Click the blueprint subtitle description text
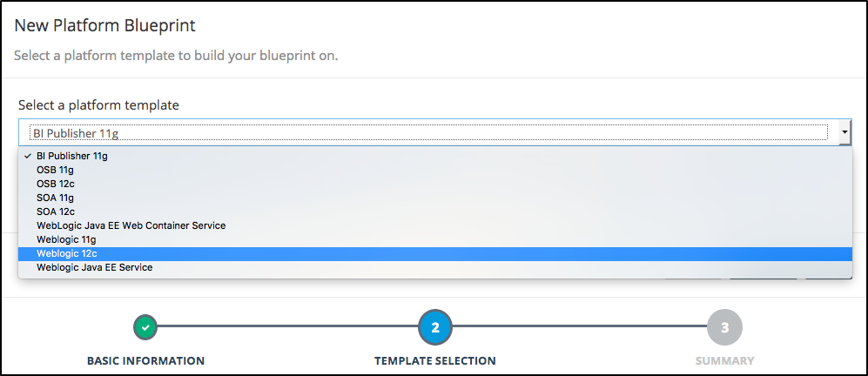Viewport: 868px width, 376px height. (176, 57)
